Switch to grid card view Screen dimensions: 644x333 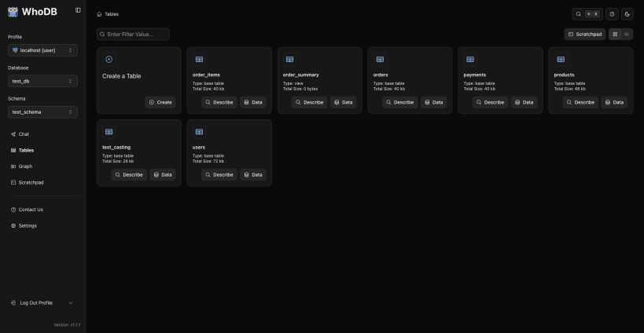[615, 35]
